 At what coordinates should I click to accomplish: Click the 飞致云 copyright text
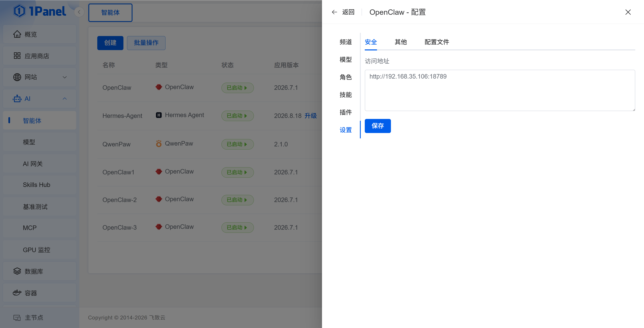(157, 317)
